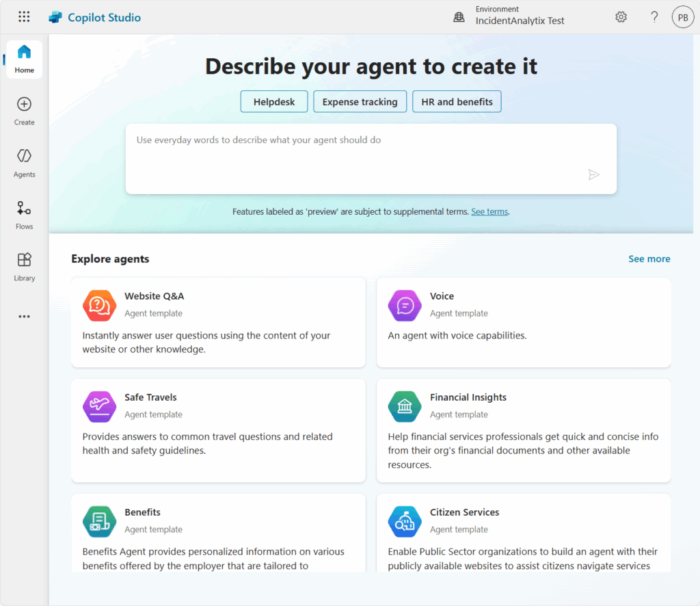The height and width of the screenshot is (606, 700).
Task: Select the Helpdesk suggestion chip
Action: click(x=274, y=102)
